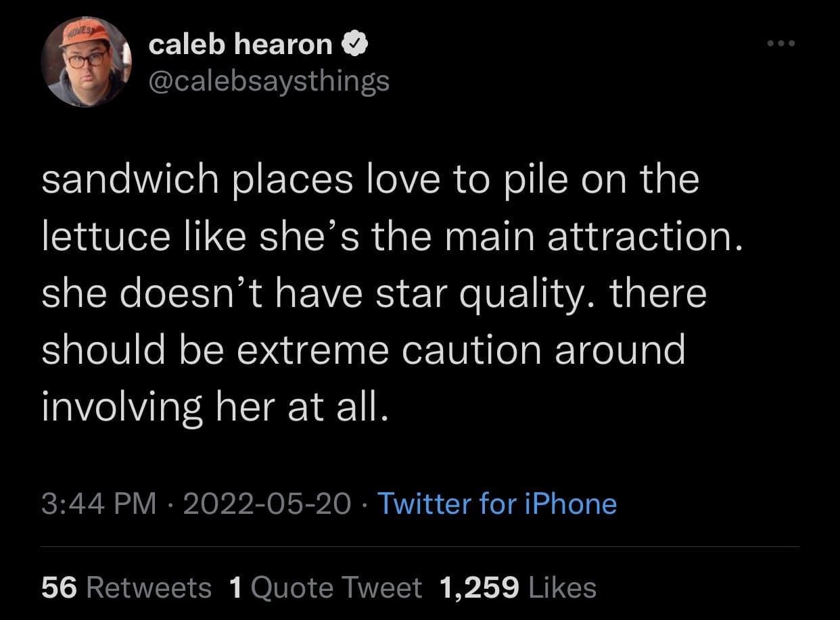Click the verified checkmark badge
Image resolution: width=840 pixels, height=620 pixels.
click(x=356, y=45)
